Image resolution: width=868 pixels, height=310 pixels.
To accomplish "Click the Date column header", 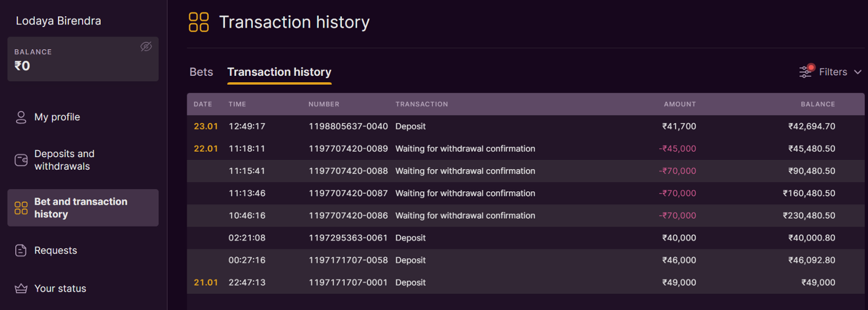I will tap(203, 104).
